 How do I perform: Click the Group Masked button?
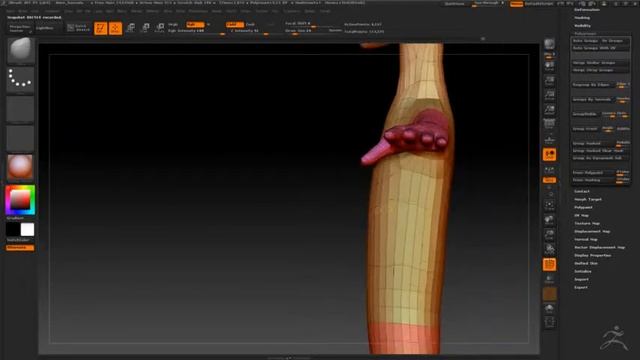[593, 144]
